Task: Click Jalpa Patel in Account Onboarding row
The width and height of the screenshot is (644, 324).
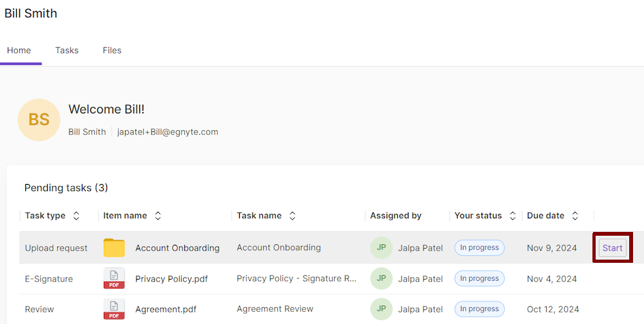Action: [x=420, y=248]
